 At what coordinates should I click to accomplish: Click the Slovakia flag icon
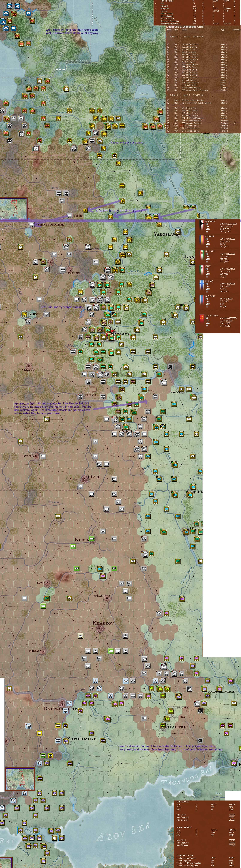click(x=202, y=300)
